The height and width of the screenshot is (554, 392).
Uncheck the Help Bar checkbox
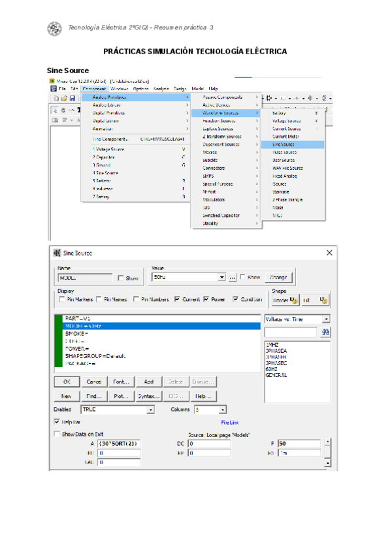57,421
